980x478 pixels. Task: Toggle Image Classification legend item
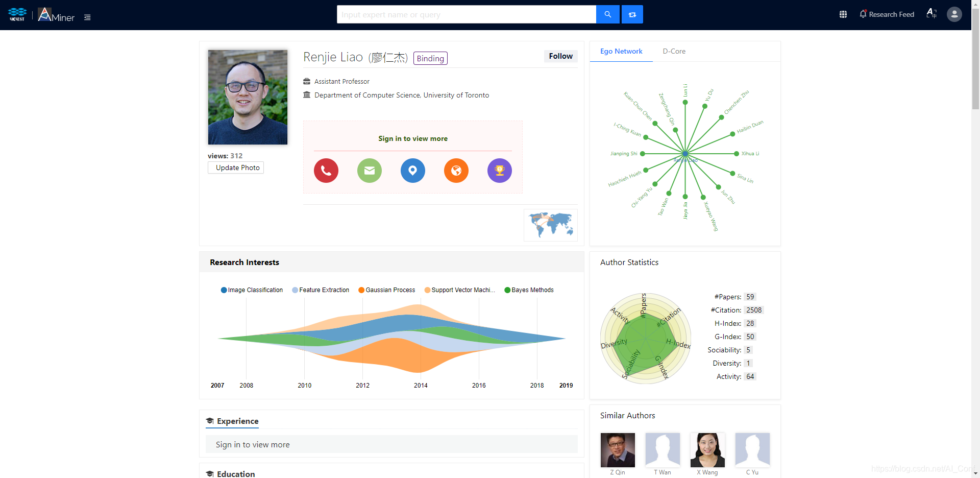click(x=252, y=290)
